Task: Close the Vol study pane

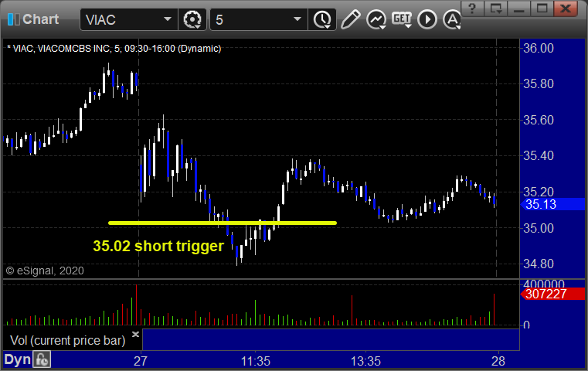Action: 135,334
